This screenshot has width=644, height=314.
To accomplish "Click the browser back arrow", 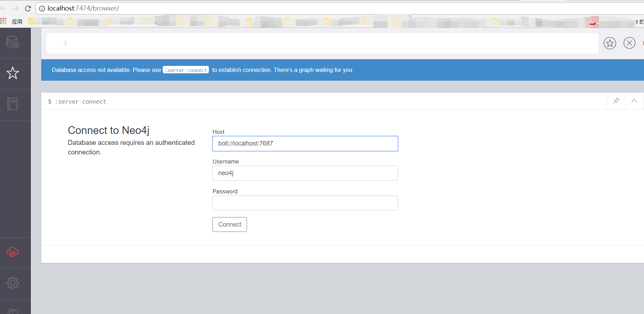I will click(4, 8).
